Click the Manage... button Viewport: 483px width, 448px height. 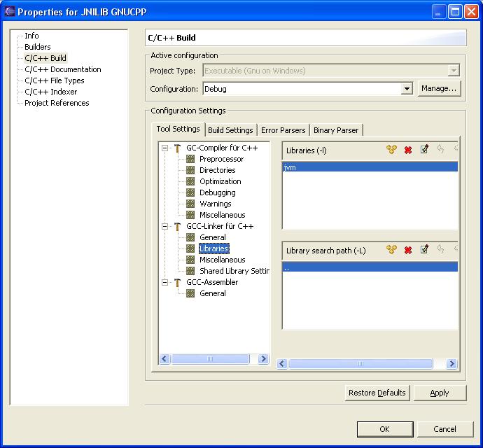(439, 88)
